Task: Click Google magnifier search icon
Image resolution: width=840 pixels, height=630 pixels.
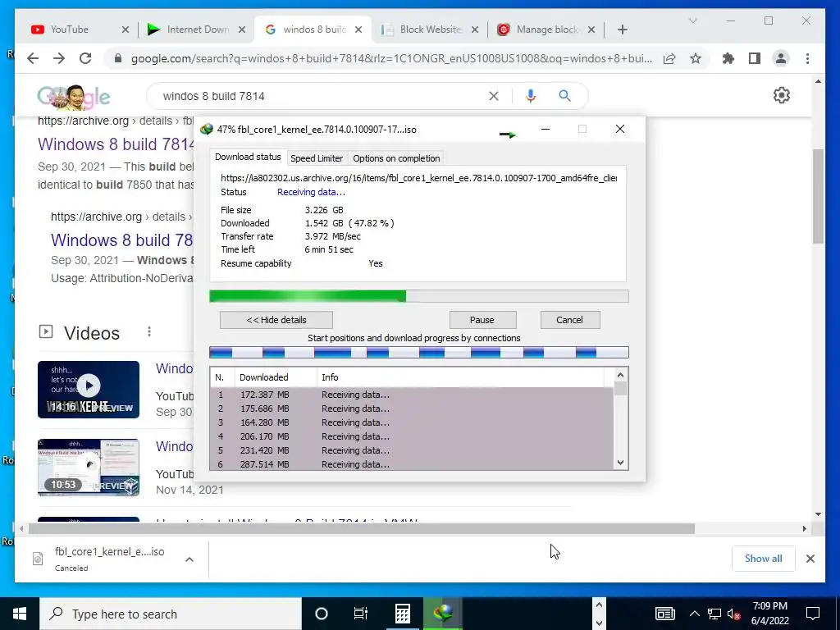Action: click(564, 96)
